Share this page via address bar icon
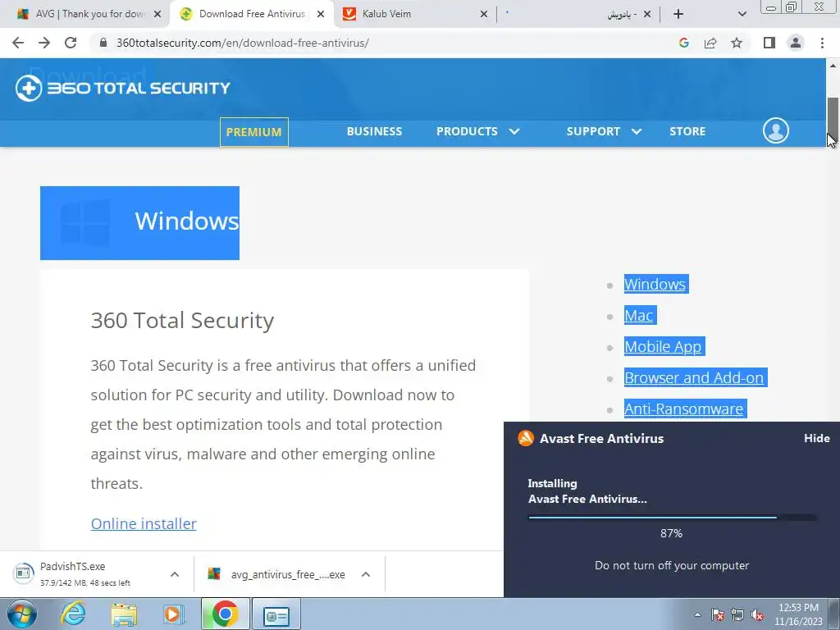 coord(710,43)
